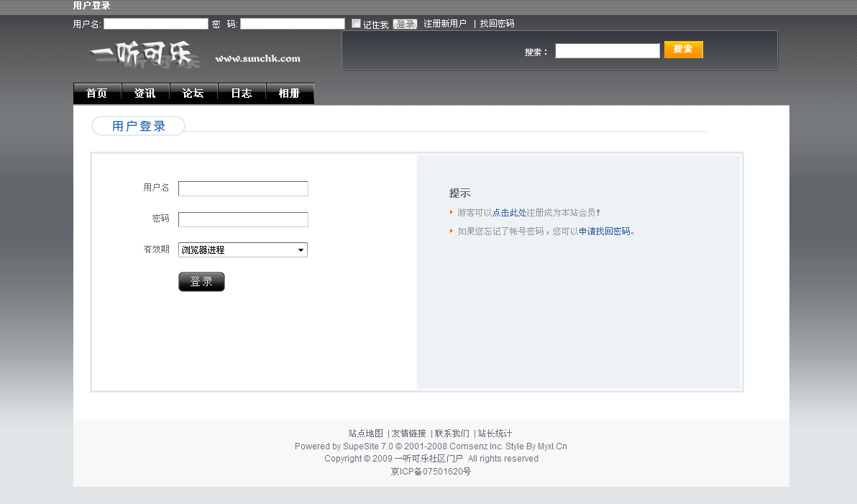Open the 日志 navigation tab

tap(242, 93)
